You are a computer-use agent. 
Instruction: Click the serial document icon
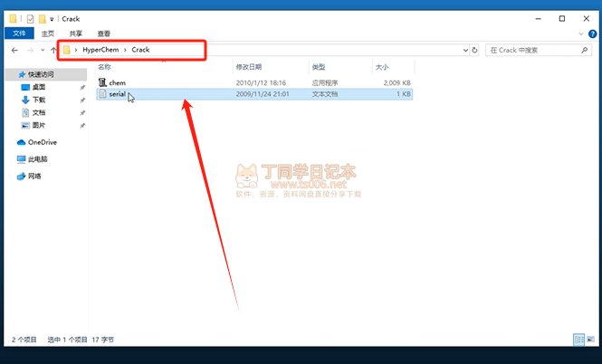click(x=102, y=93)
